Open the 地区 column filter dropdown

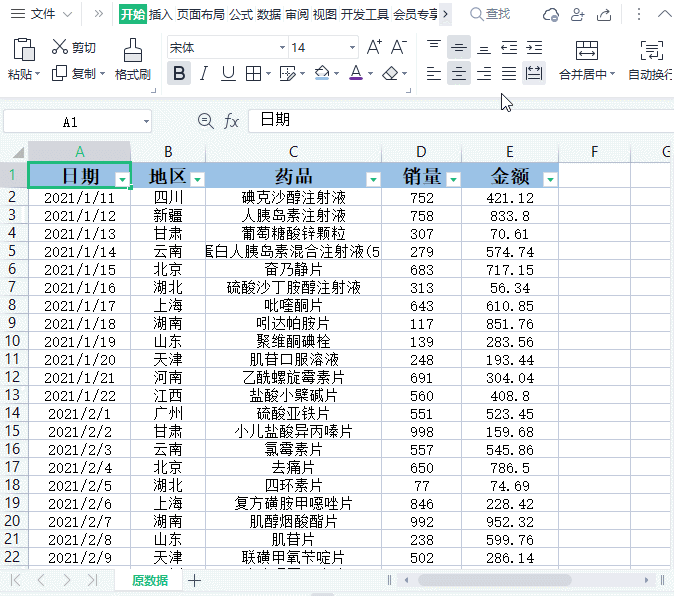197,179
